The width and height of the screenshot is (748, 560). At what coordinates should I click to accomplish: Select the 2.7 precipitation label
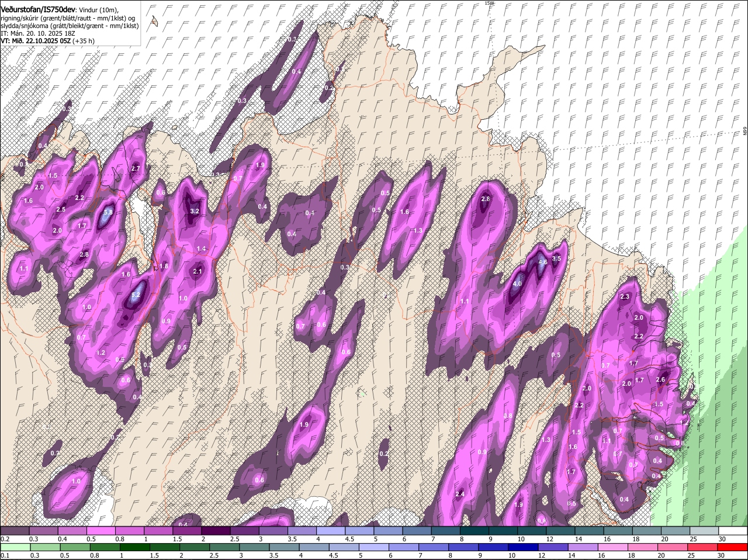tap(136, 168)
